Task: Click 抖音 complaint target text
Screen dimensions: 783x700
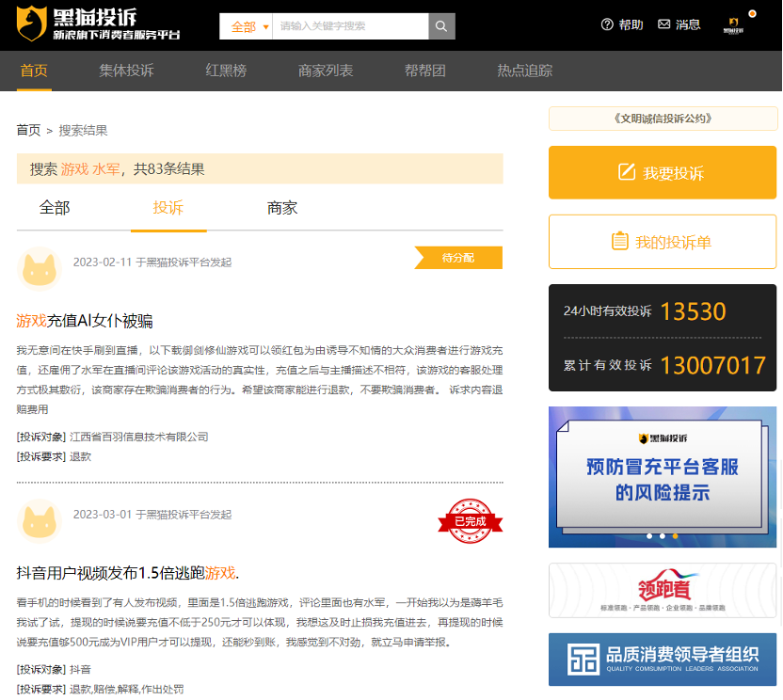Action: (80, 670)
